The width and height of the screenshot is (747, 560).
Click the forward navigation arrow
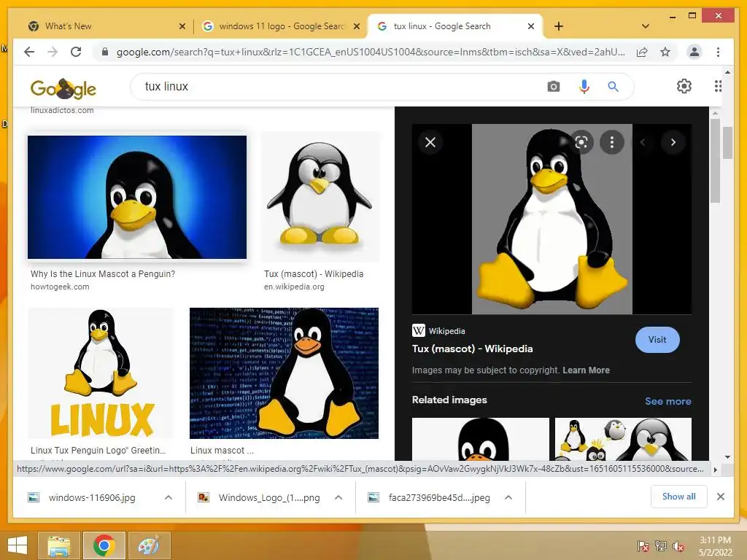[53, 52]
